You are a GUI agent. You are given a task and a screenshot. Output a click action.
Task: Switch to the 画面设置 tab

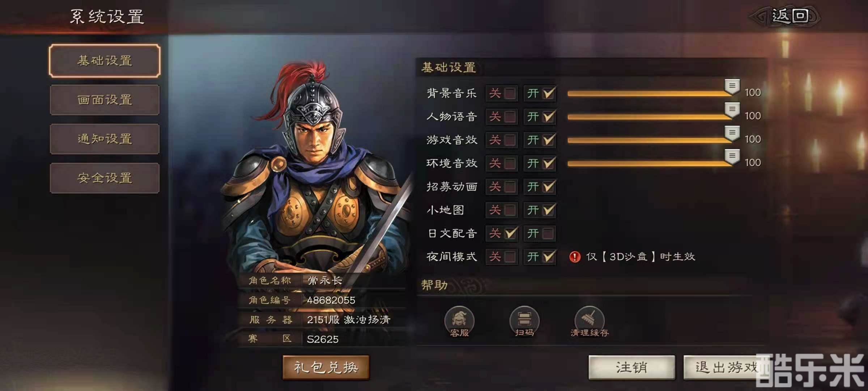[105, 100]
